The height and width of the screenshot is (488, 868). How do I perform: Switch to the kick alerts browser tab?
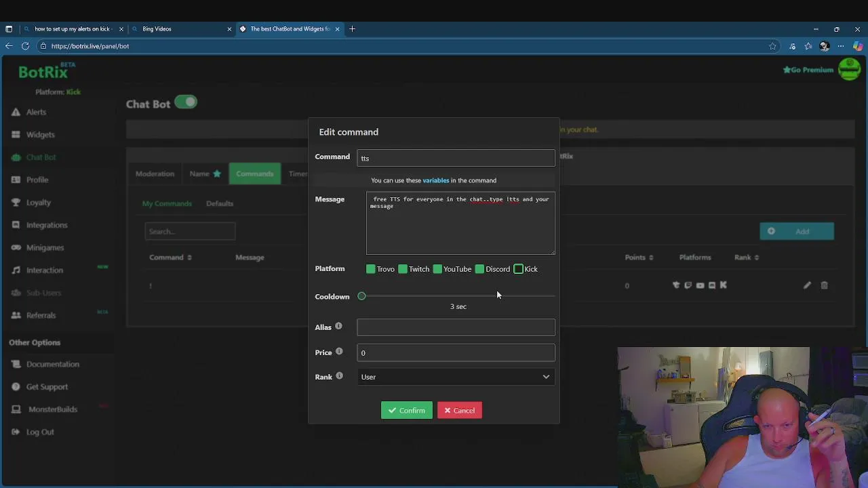(73, 28)
